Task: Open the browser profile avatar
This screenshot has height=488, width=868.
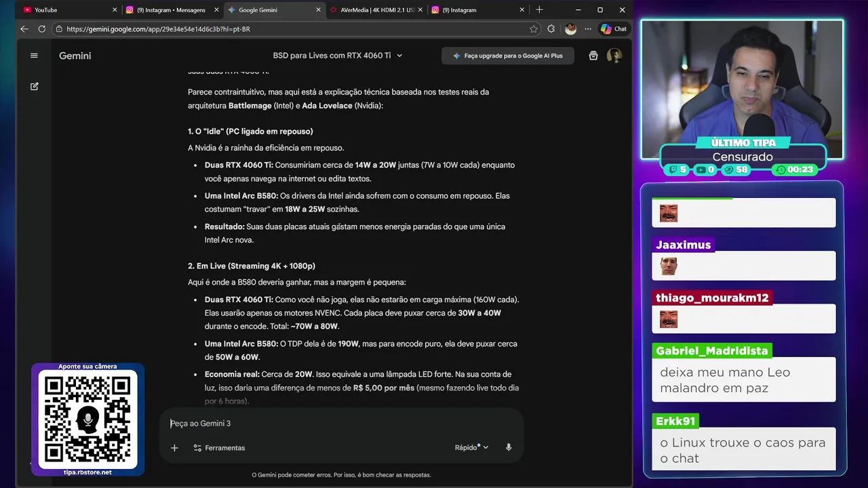Action: (x=570, y=29)
